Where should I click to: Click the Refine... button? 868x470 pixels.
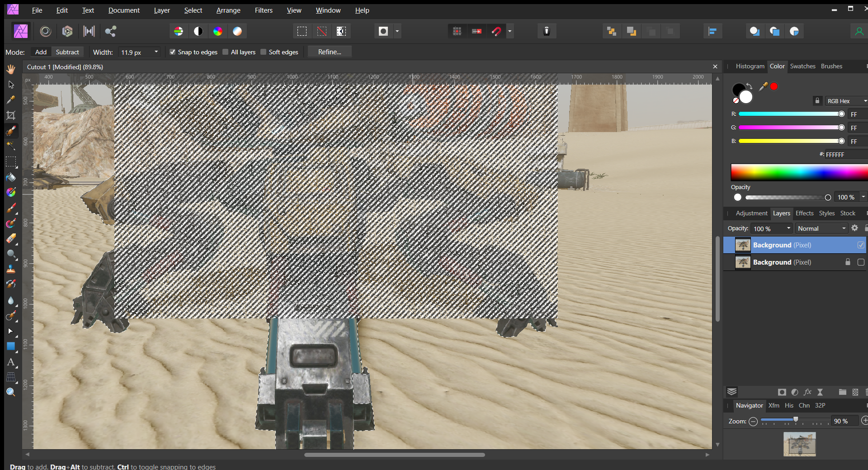click(x=330, y=52)
